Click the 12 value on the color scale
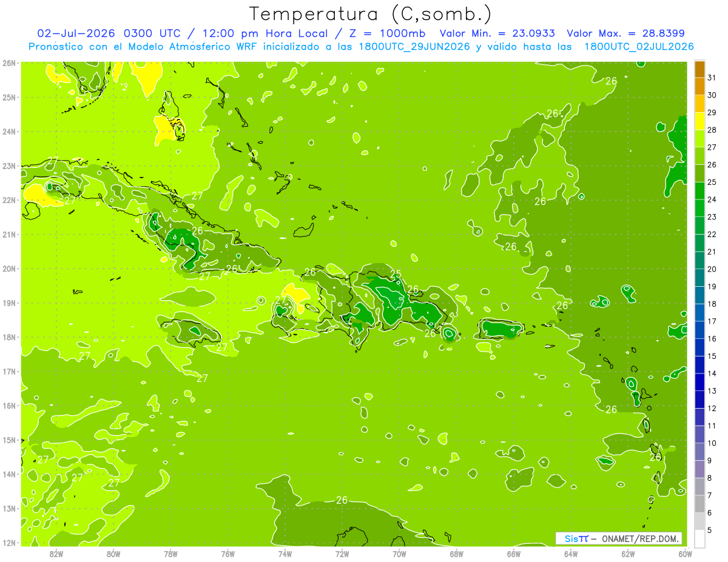The image size is (728, 562). tap(712, 408)
